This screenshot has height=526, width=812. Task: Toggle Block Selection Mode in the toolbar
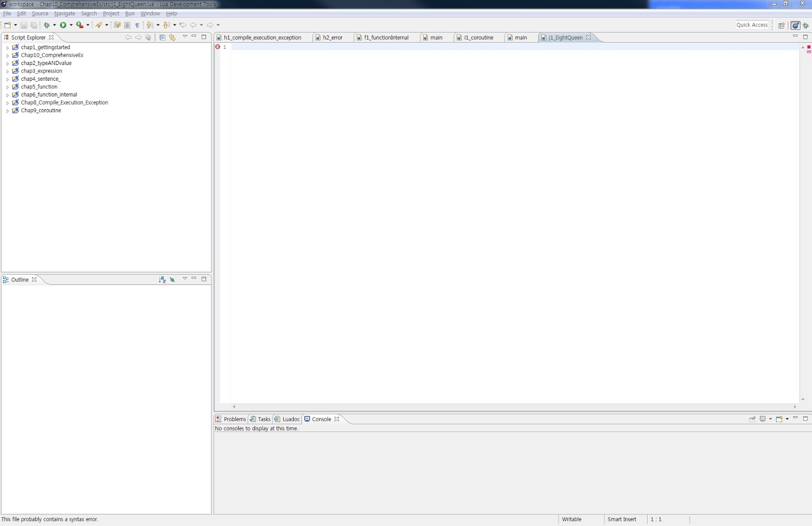[127, 25]
